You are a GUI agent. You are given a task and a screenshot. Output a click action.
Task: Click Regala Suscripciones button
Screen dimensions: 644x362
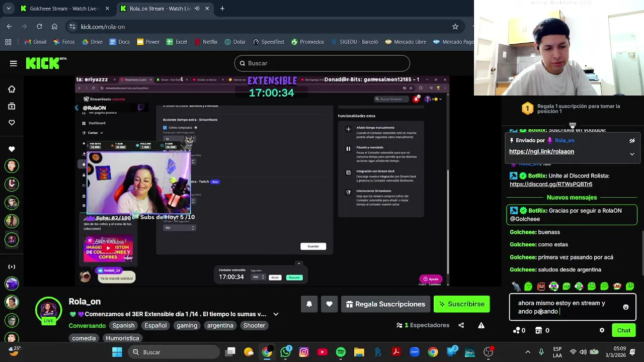click(x=386, y=304)
